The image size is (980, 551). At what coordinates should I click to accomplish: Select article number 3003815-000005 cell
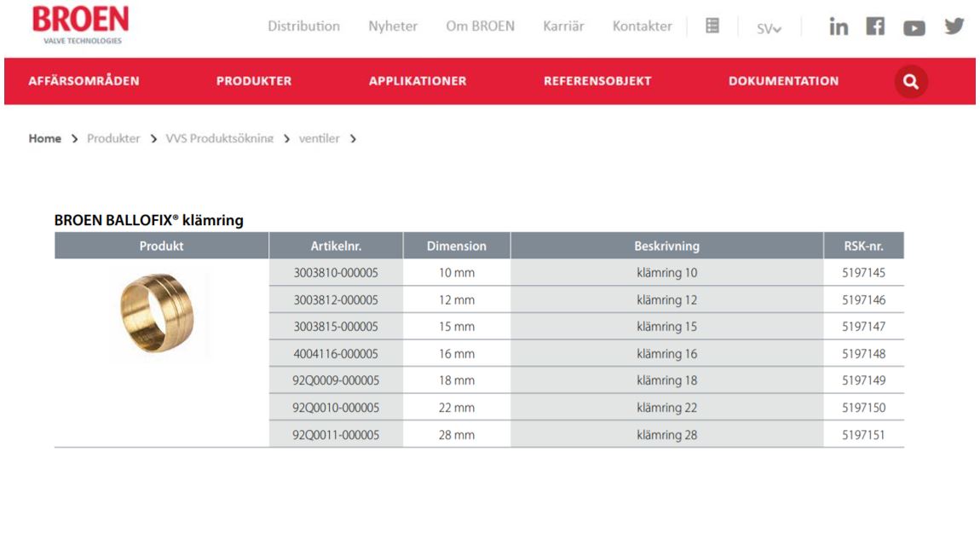(336, 327)
